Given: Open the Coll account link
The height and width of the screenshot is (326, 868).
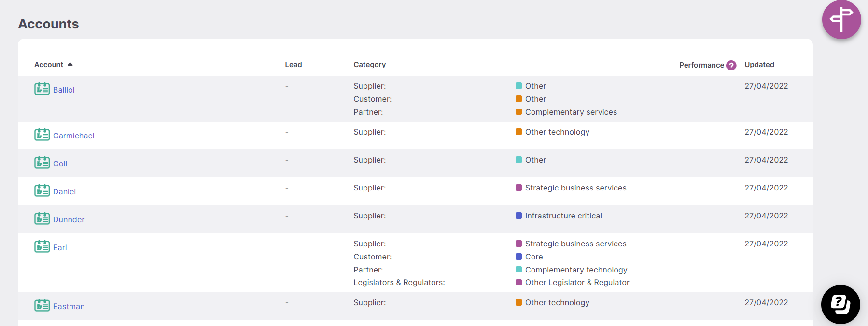Looking at the screenshot, I should coord(60,163).
